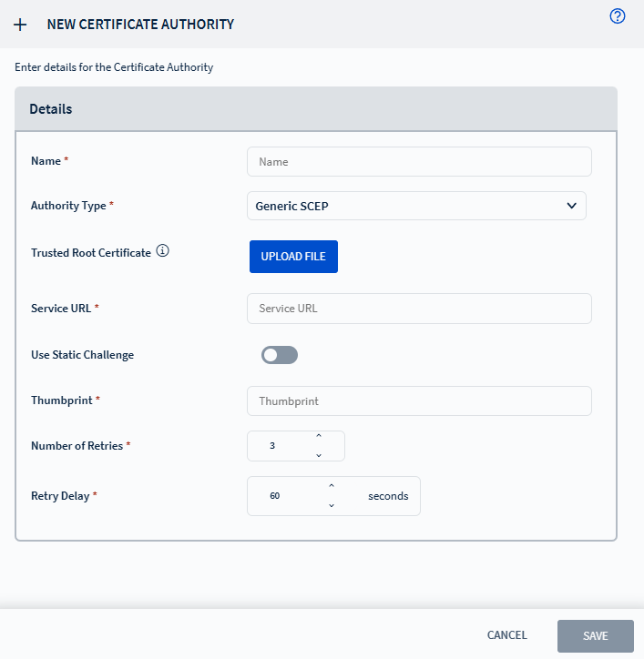Focus the Service URL field

click(419, 309)
